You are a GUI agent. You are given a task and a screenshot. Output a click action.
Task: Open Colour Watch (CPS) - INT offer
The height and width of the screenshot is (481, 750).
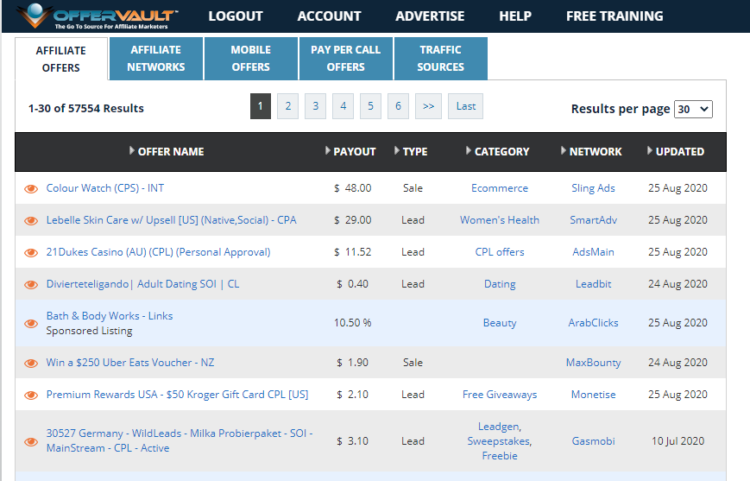pyautogui.click(x=105, y=188)
